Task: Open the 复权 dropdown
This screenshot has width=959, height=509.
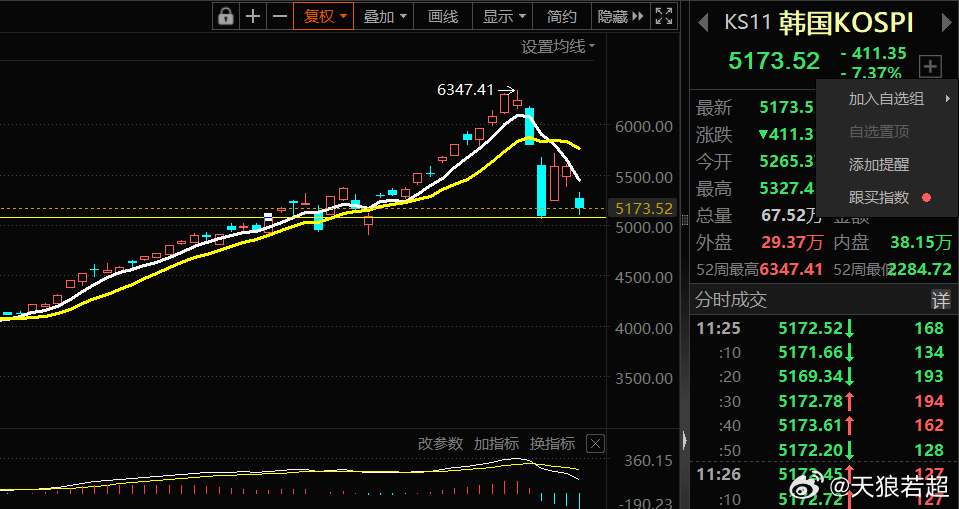Action: point(324,17)
